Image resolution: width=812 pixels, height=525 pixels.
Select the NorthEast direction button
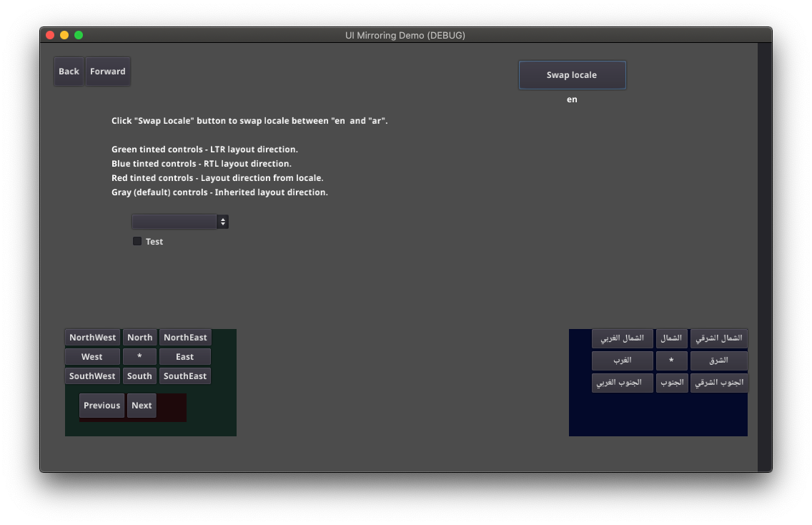(x=184, y=337)
